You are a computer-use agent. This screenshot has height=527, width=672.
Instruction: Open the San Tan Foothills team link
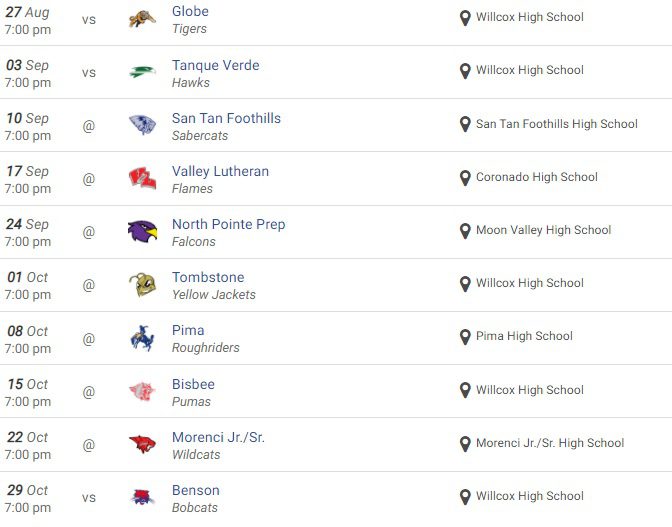point(226,118)
